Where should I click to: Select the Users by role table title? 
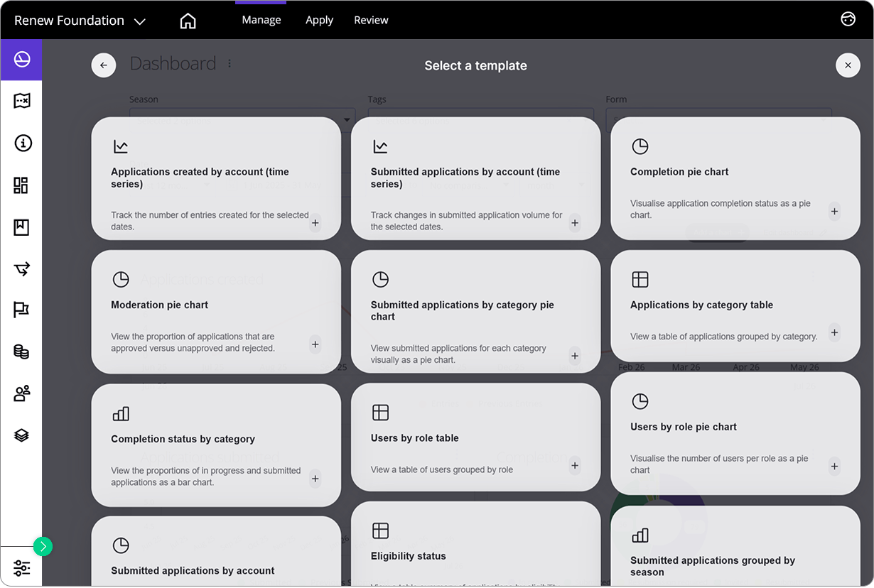click(414, 438)
